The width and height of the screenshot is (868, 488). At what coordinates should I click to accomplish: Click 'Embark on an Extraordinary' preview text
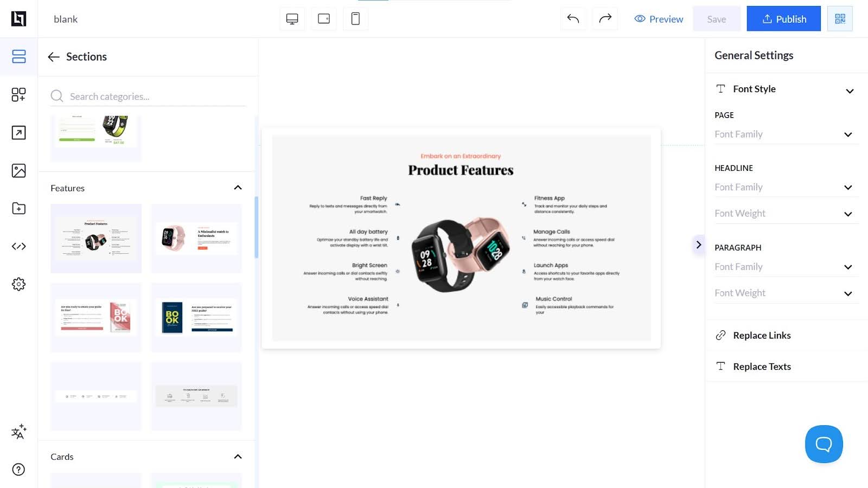[x=461, y=156]
